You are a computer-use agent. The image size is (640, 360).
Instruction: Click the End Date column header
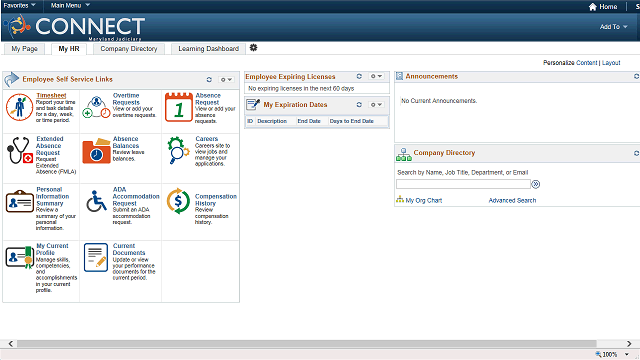pyautogui.click(x=309, y=121)
